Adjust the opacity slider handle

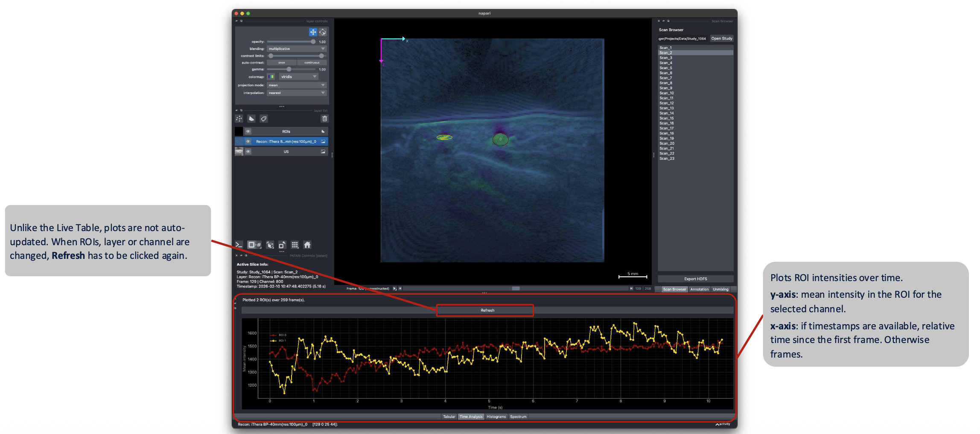tap(313, 42)
